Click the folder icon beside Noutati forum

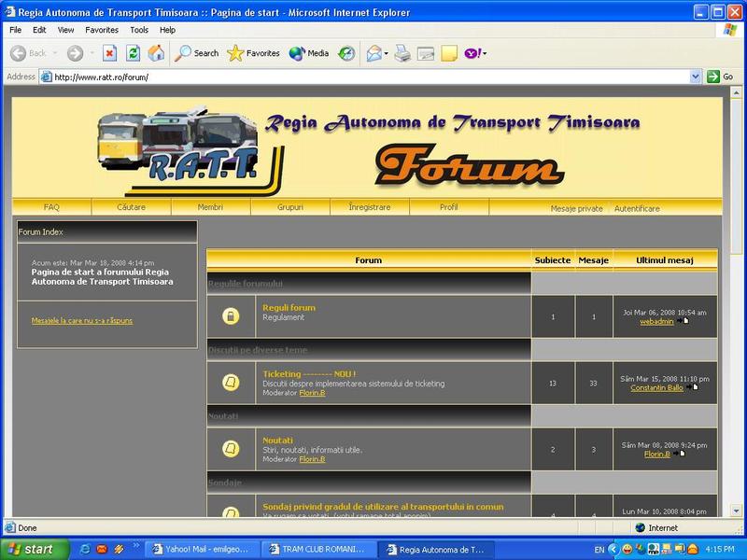click(231, 449)
